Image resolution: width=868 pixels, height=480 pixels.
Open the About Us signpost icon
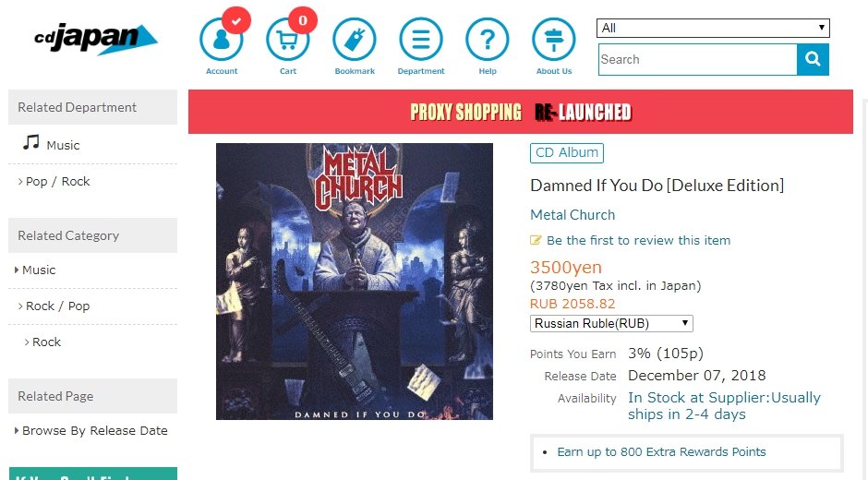click(553, 40)
